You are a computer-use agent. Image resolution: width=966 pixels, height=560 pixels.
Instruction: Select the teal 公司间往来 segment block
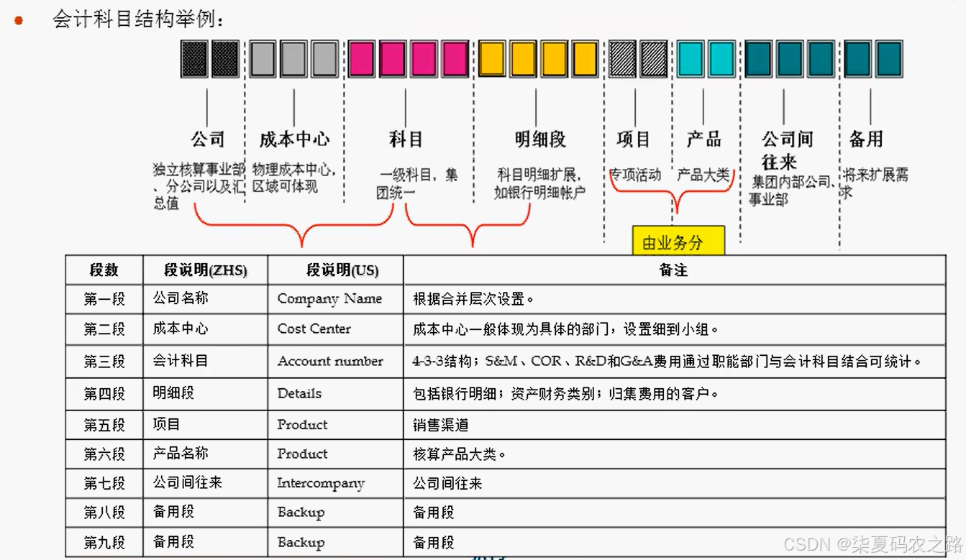coord(789,58)
